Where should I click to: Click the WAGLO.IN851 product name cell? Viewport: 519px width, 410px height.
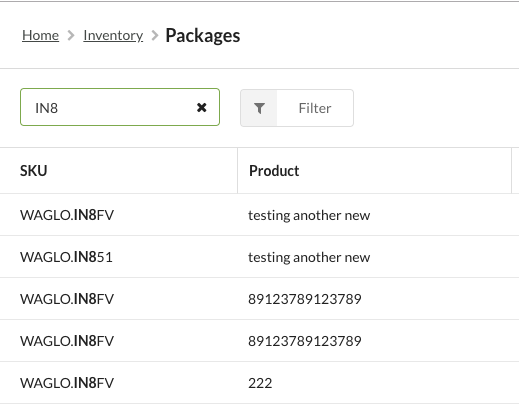pyautogui.click(x=309, y=257)
